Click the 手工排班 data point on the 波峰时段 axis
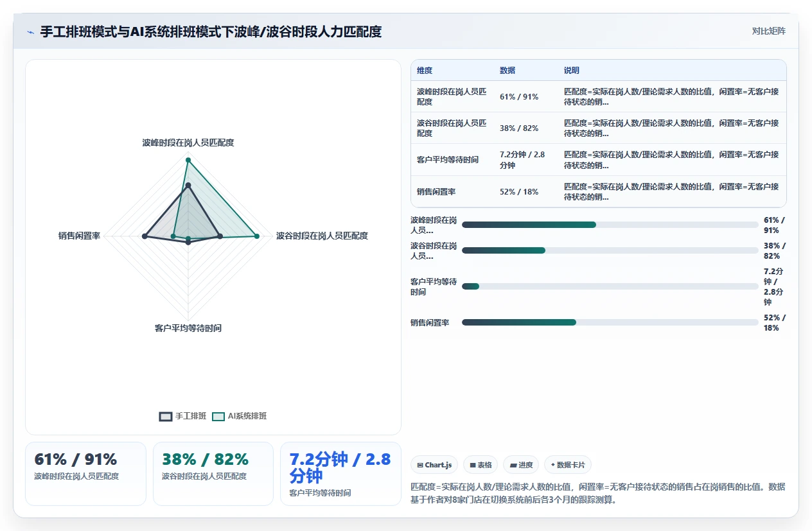Image resolution: width=812 pixels, height=531 pixels. (x=188, y=186)
